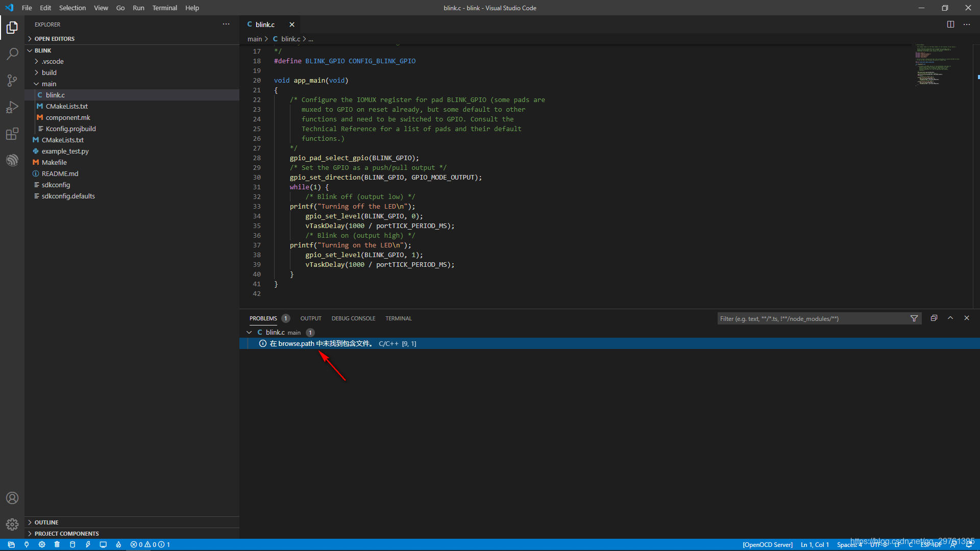Open the Search view in activity bar
Viewport: 980px width, 551px height.
[x=12, y=54]
